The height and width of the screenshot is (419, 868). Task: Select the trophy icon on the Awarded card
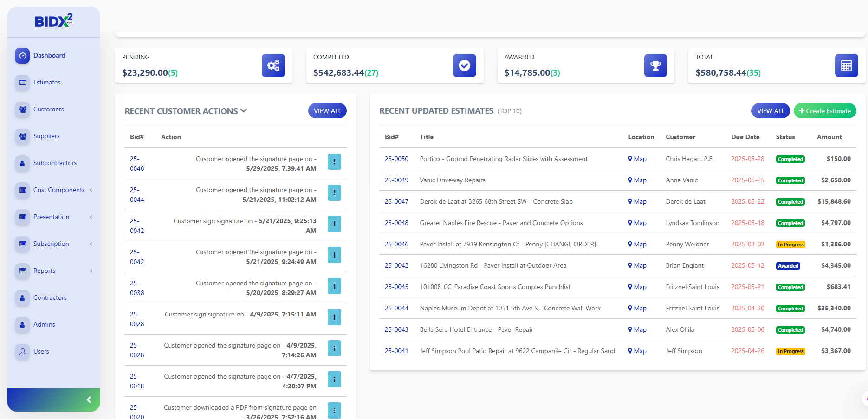[655, 65]
